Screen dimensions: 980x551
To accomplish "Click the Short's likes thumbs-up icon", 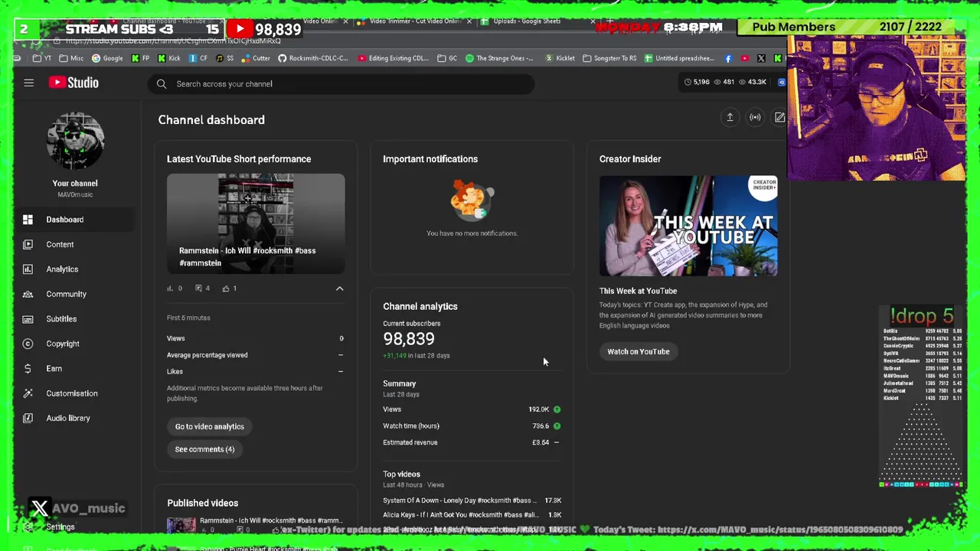I will coord(226,289).
